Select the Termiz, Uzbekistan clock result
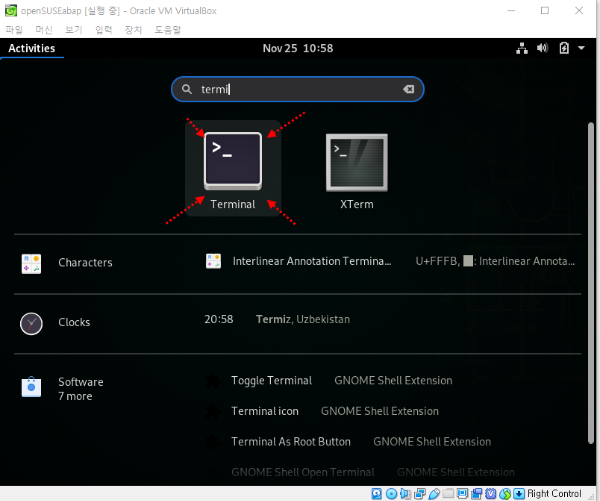This screenshot has width=600, height=501. point(303,319)
